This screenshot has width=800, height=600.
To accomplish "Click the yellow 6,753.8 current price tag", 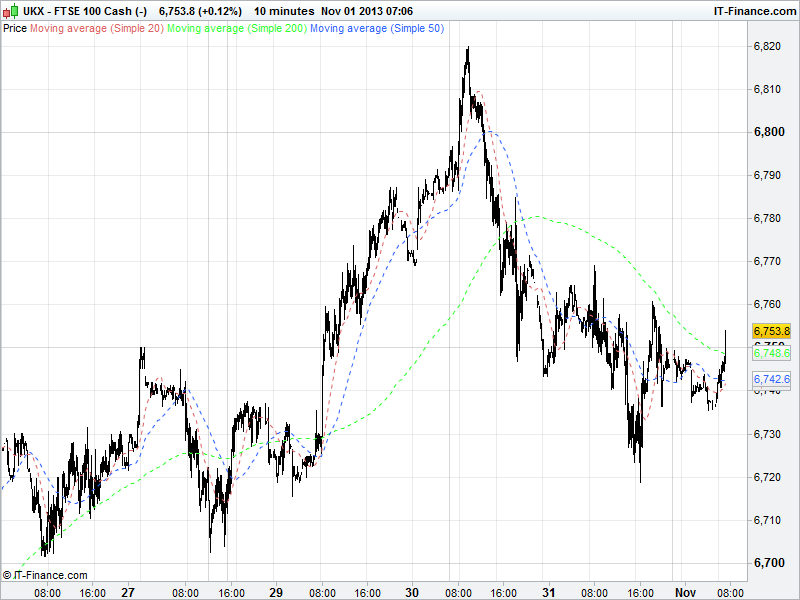I will click(x=771, y=332).
